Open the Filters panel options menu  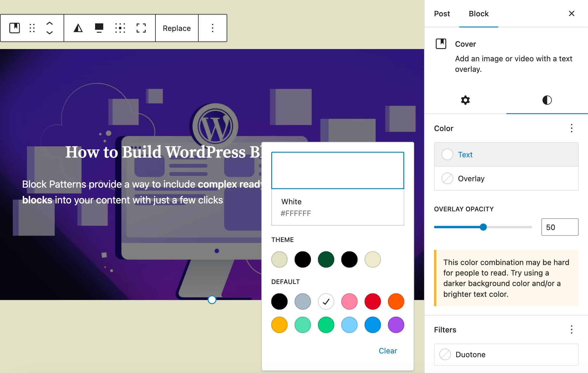pyautogui.click(x=571, y=330)
